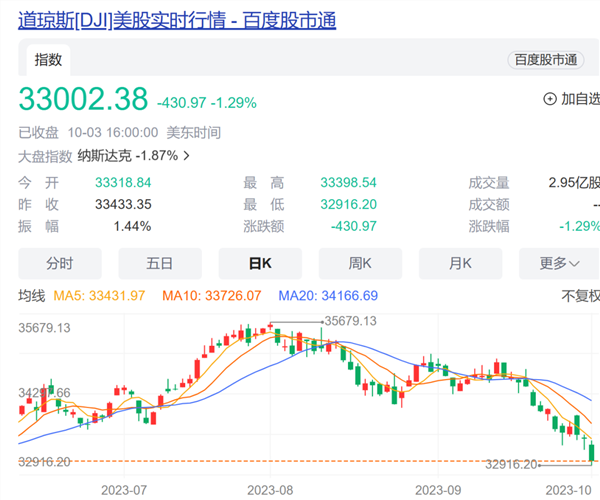
Task: Click the 32916.20 low marker near the last candle
Action: (x=511, y=464)
